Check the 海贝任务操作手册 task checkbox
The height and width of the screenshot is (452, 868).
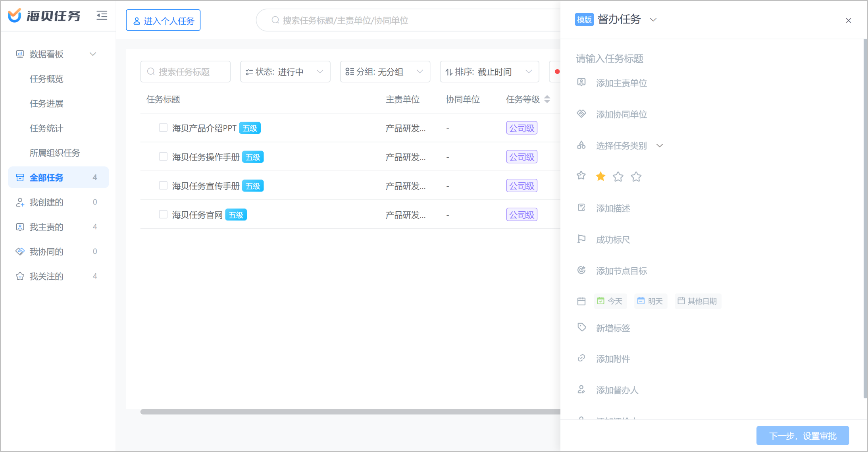point(163,156)
